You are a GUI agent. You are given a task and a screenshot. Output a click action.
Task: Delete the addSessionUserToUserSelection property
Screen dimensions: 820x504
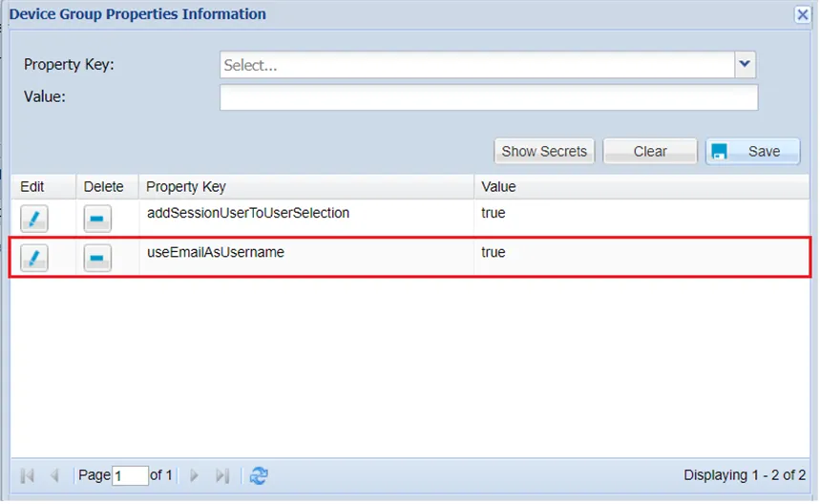(97, 219)
